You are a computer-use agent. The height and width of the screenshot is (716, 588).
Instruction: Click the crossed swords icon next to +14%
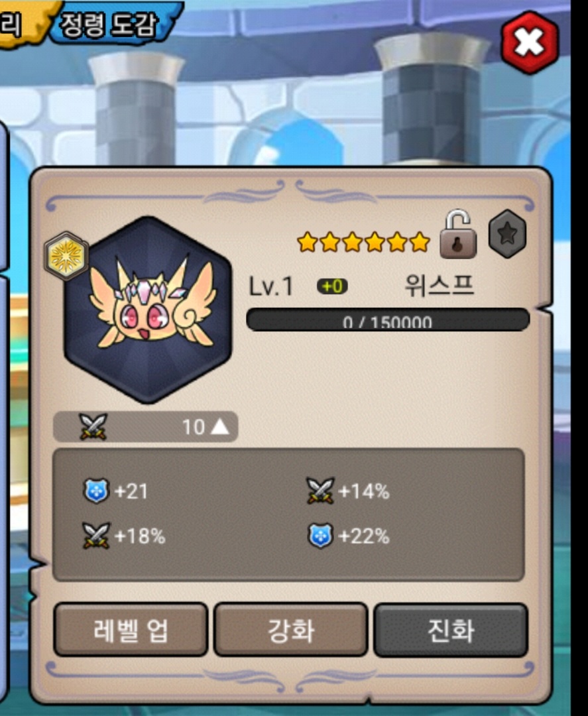320,491
